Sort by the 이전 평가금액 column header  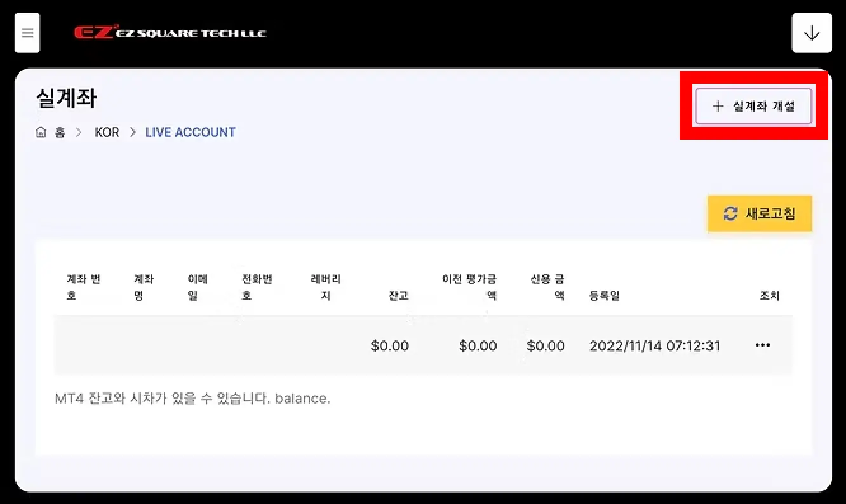469,288
